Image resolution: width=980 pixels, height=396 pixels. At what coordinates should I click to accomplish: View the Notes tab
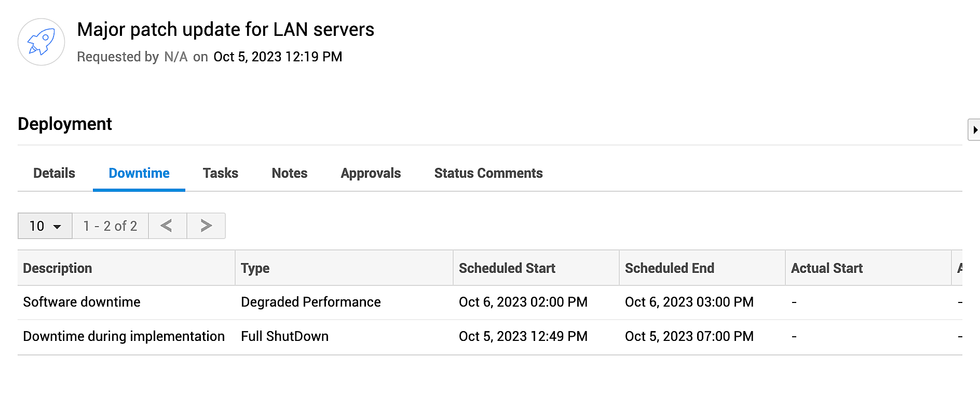click(x=289, y=173)
